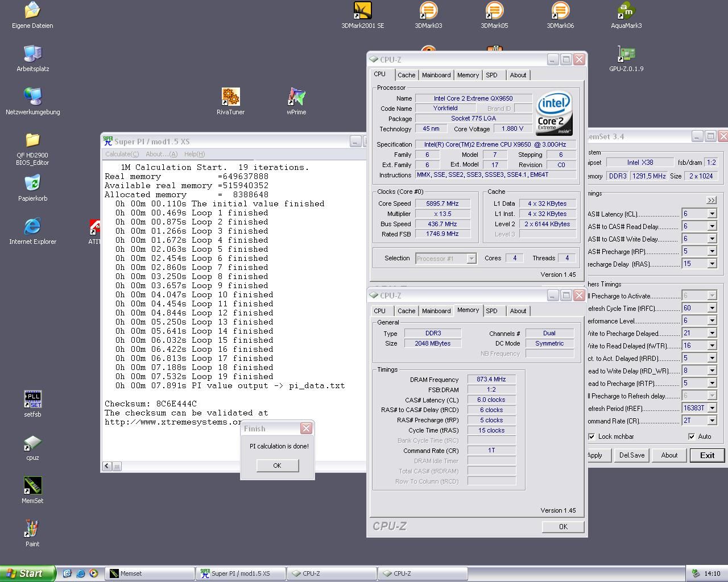
Task: Open the Eigene Dateien folder icon
Action: pyautogui.click(x=32, y=15)
